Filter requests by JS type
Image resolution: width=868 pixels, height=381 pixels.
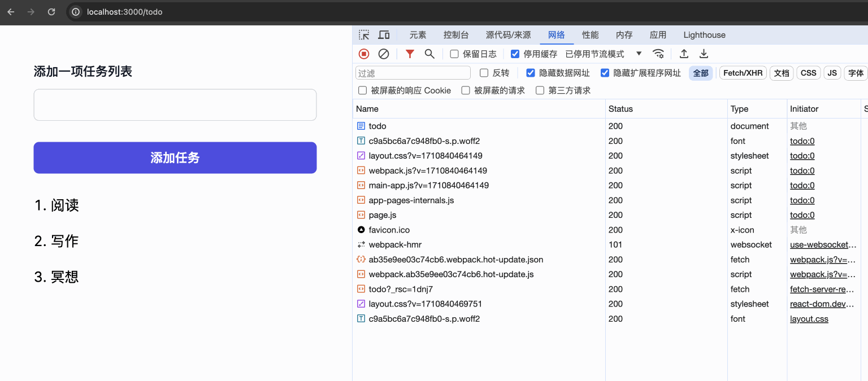(832, 73)
